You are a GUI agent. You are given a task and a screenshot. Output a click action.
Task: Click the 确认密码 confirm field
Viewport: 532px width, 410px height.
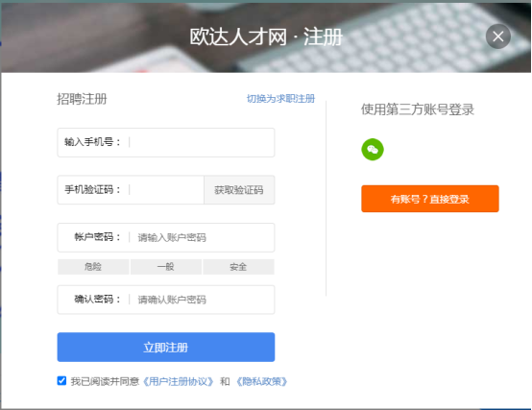click(201, 300)
